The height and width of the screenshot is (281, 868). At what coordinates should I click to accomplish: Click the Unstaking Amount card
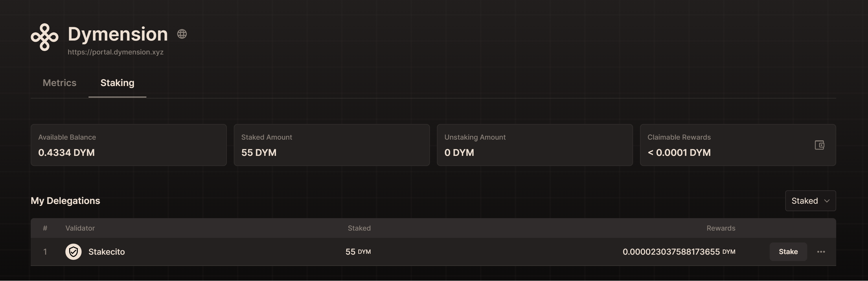click(x=534, y=145)
